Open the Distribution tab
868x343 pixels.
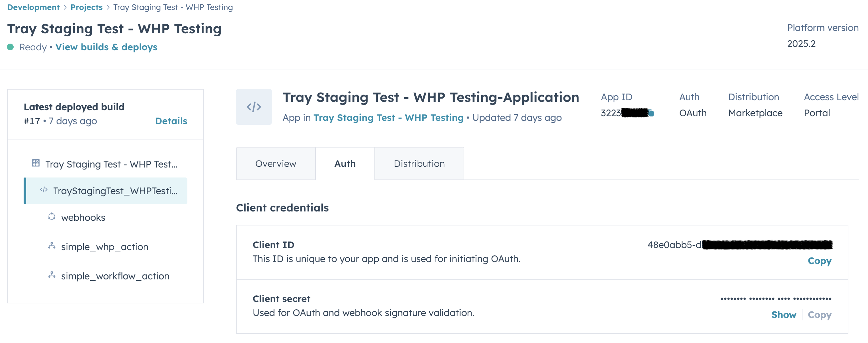(x=419, y=164)
